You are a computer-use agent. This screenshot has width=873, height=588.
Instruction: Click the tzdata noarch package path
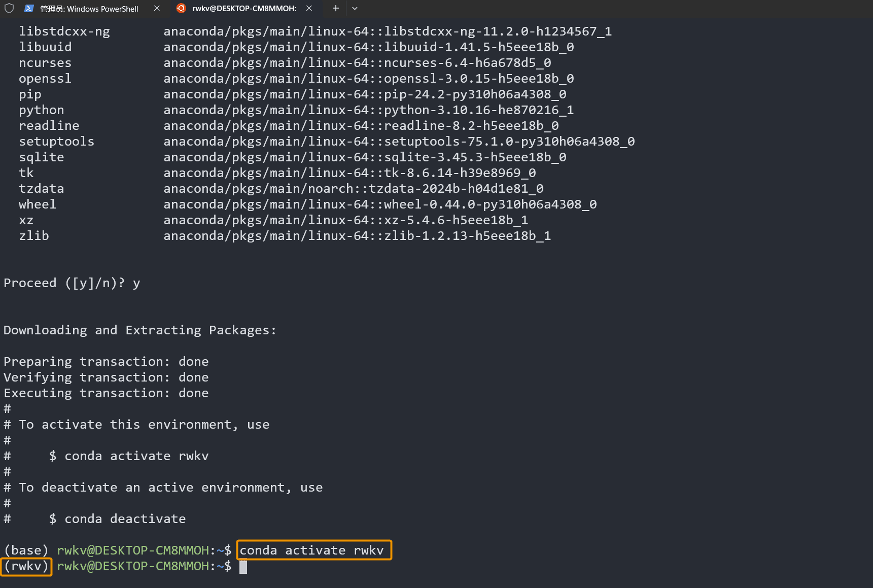click(x=353, y=189)
